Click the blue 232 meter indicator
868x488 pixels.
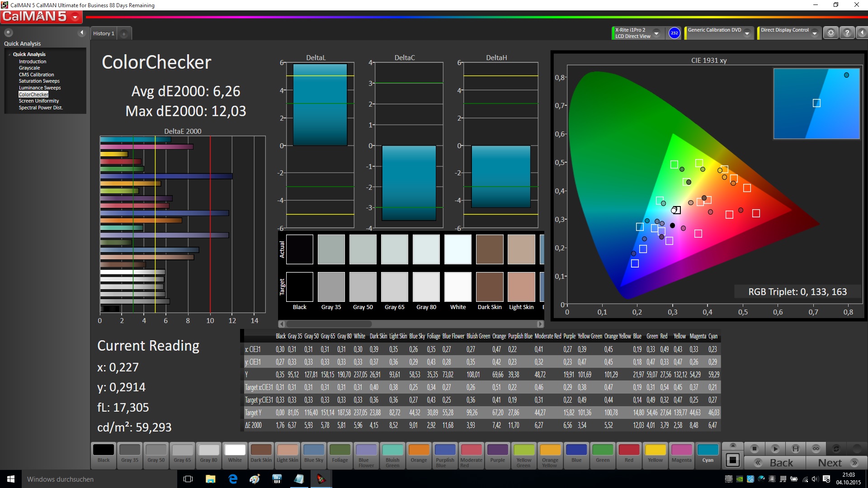pyautogui.click(x=674, y=33)
